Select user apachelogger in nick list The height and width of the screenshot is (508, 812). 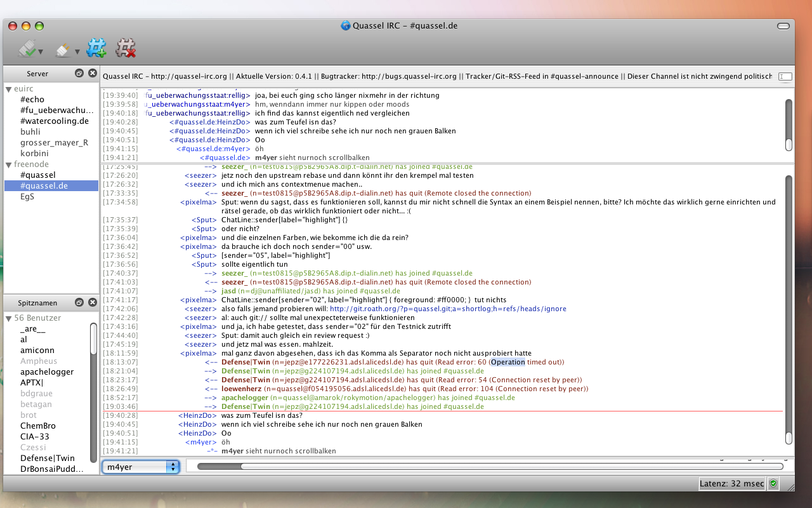pyautogui.click(x=47, y=372)
